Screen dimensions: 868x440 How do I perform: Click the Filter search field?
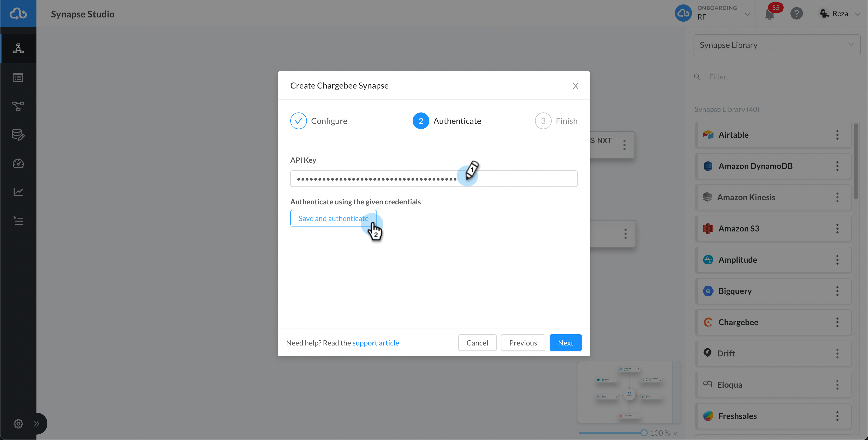777,77
